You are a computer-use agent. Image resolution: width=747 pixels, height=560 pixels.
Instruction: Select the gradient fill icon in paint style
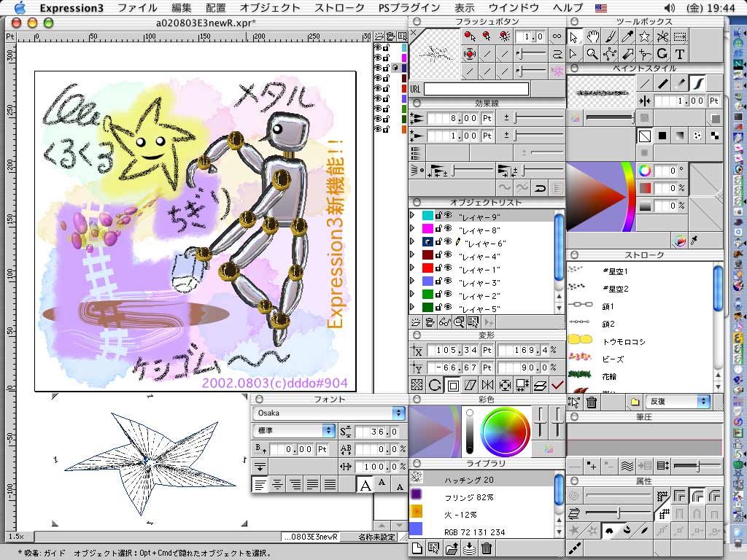point(680,136)
